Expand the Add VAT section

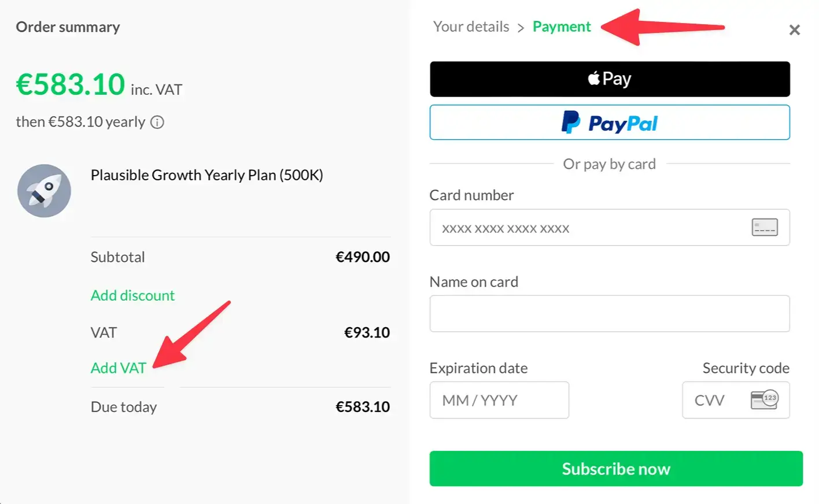coord(118,368)
